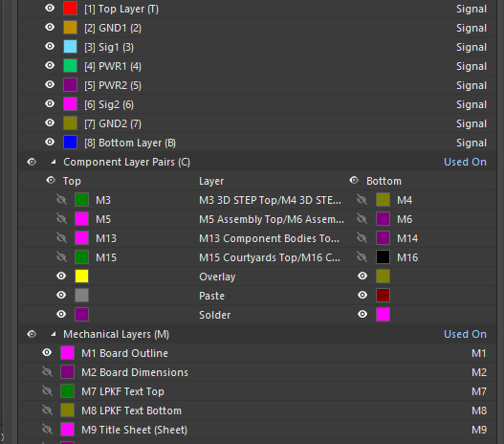Viewport: 504px width, 444px height.
Task: Hide all Bottom-side component layers
Action: click(354, 180)
